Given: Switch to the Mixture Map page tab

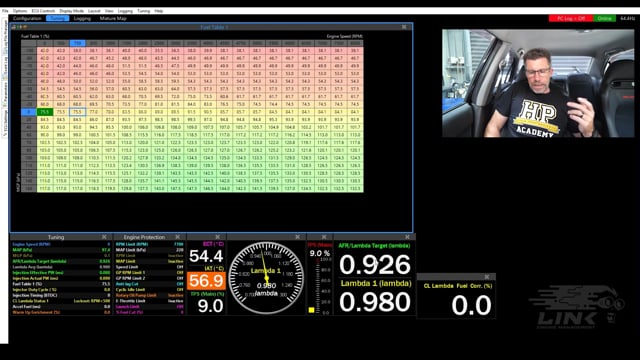Looking at the screenshot, I should [x=113, y=18].
